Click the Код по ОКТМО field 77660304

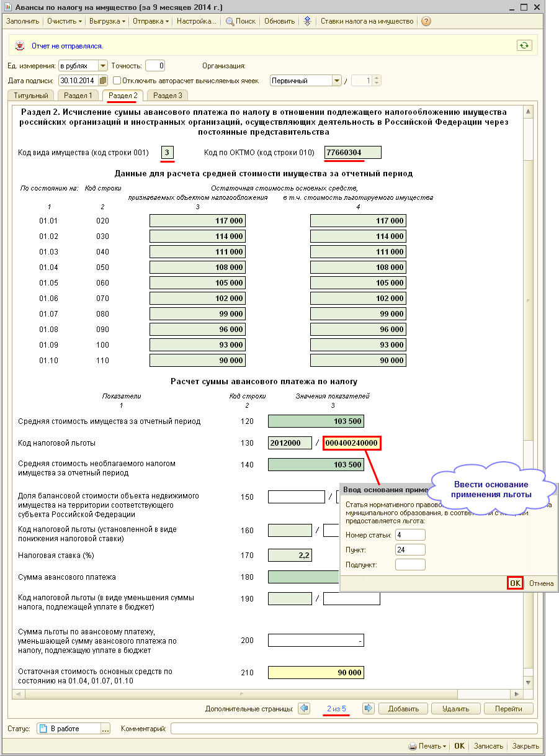(353, 152)
